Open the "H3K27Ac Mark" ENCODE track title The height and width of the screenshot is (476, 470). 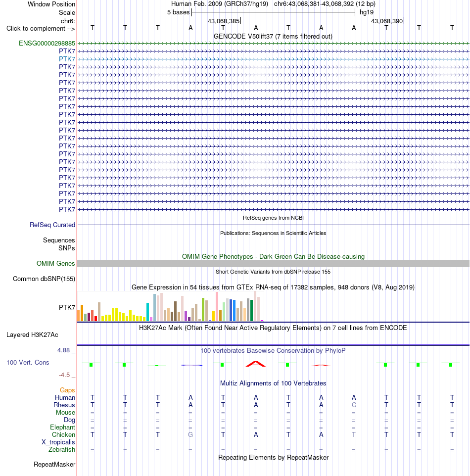click(x=273, y=328)
